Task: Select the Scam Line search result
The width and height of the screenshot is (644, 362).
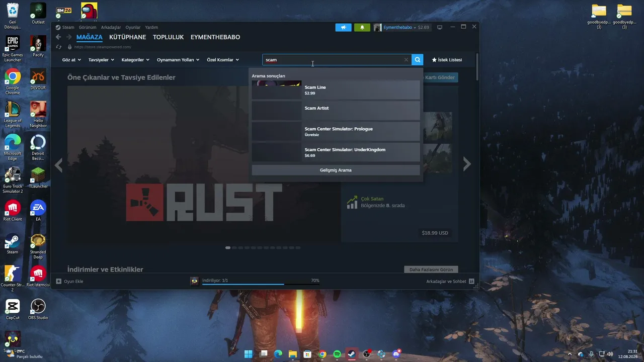Action: tap(336, 90)
